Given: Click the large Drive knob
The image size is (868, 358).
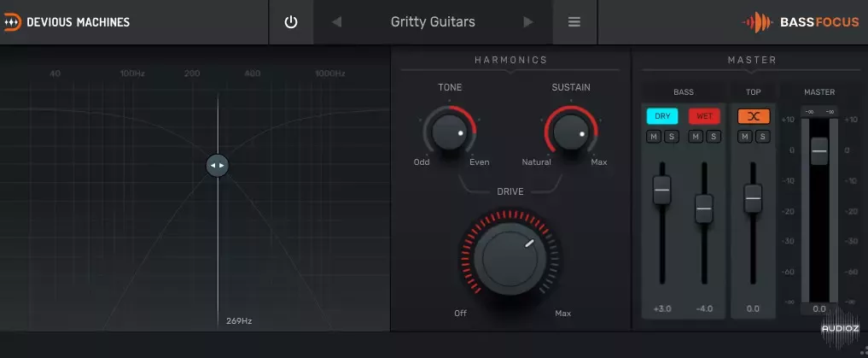Looking at the screenshot, I should (x=510, y=259).
